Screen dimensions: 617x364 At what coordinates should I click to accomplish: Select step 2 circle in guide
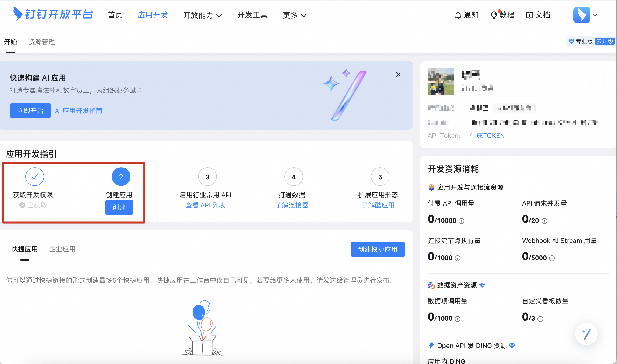point(121,177)
